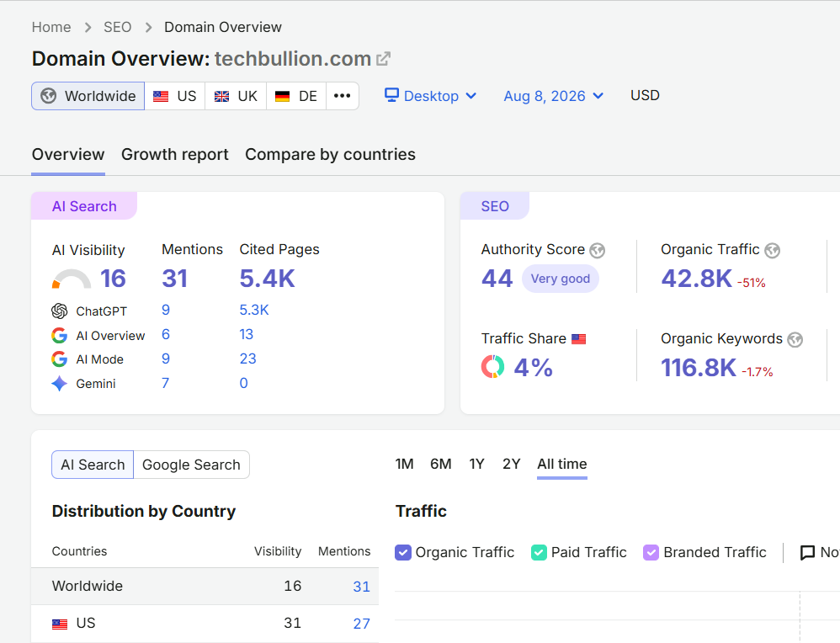This screenshot has height=643, width=840.
Task: Click globe icon next to Organic Keywords
Action: pyautogui.click(x=795, y=339)
